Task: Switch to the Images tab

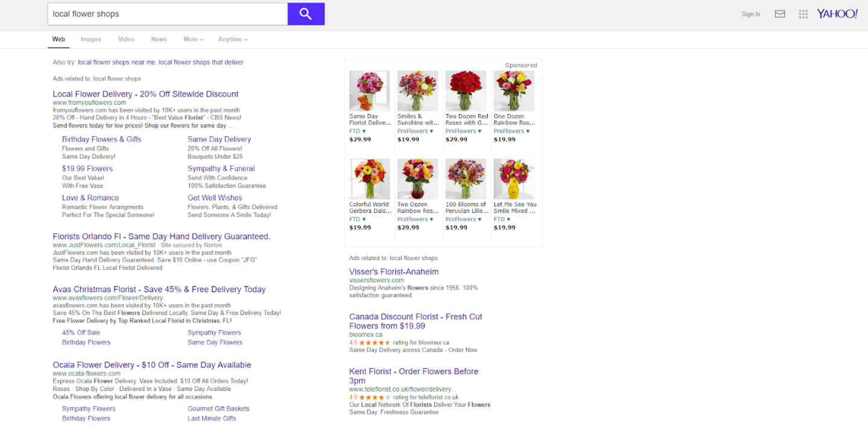Action: tap(90, 39)
